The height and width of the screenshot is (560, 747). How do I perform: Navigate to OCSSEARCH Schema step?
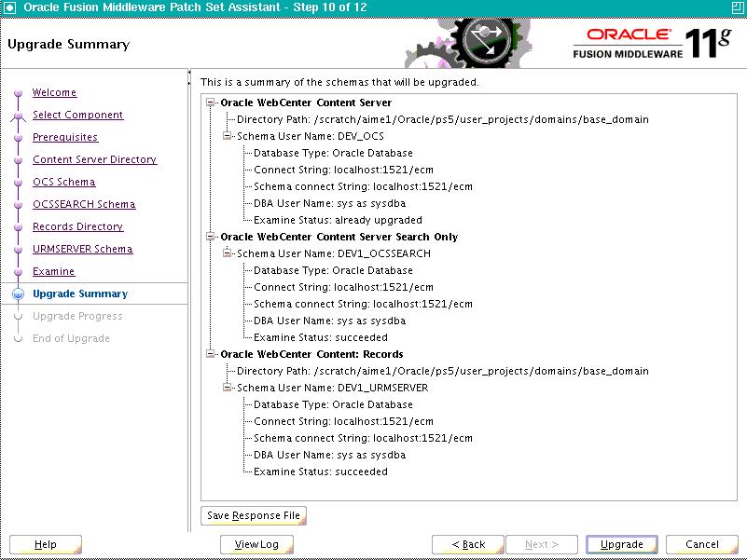coord(84,204)
